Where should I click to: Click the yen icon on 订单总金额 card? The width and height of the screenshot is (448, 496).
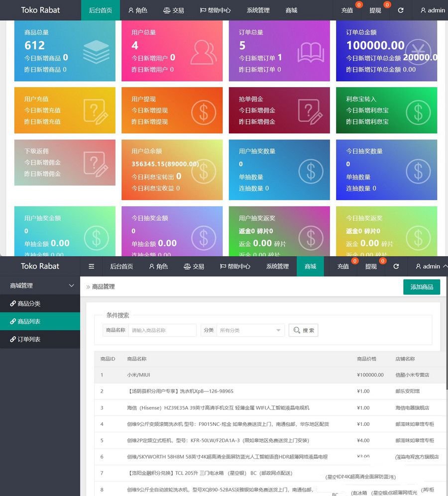[418, 52]
